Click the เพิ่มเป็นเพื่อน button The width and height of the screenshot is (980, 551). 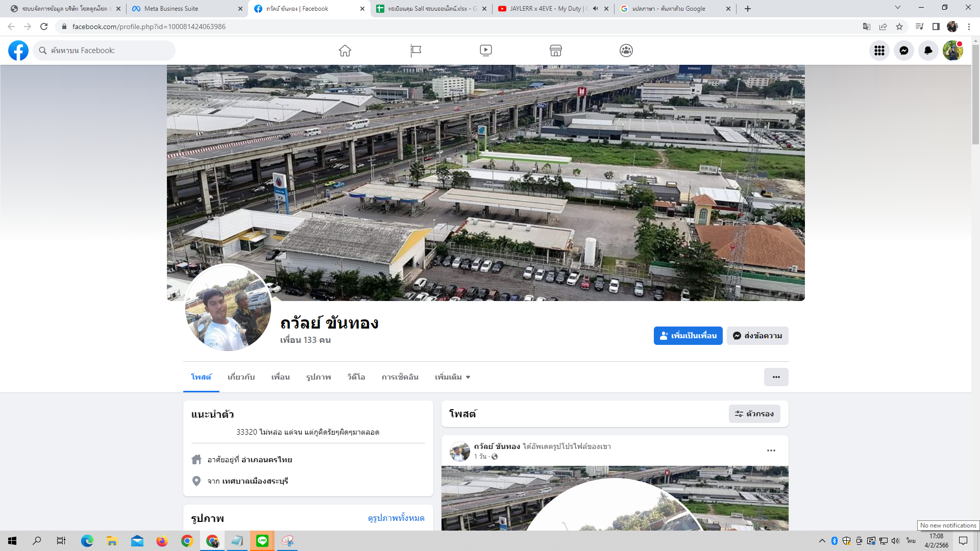(x=688, y=336)
